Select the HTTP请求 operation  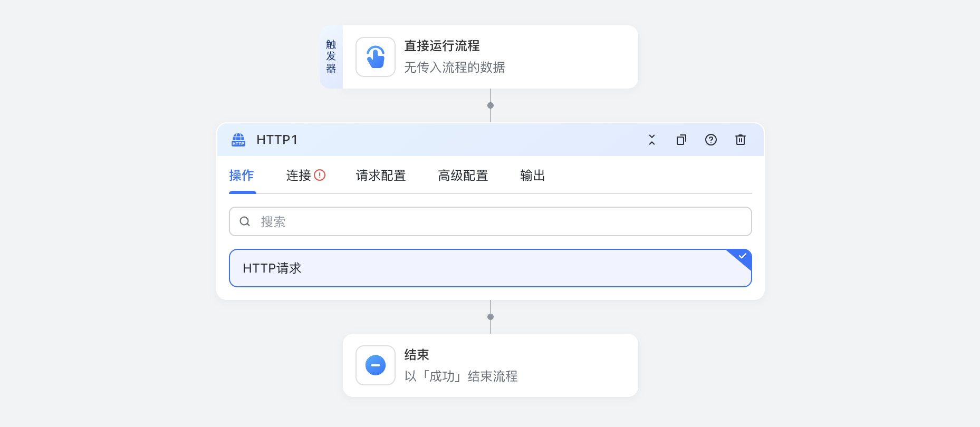coord(489,268)
